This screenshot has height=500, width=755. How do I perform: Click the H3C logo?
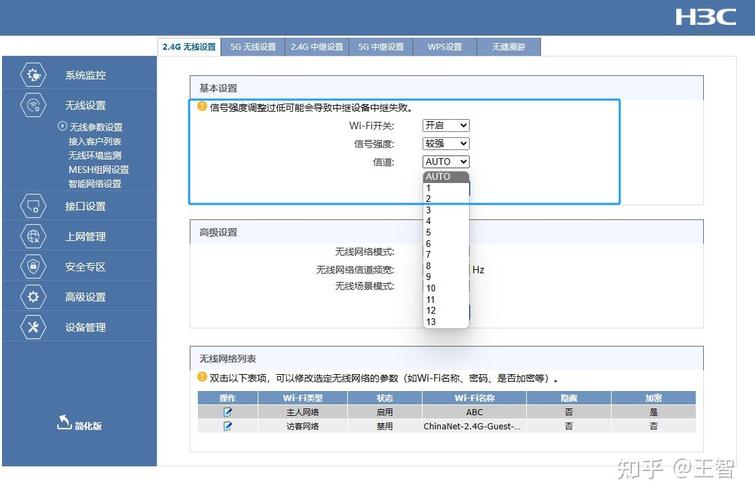pos(705,17)
